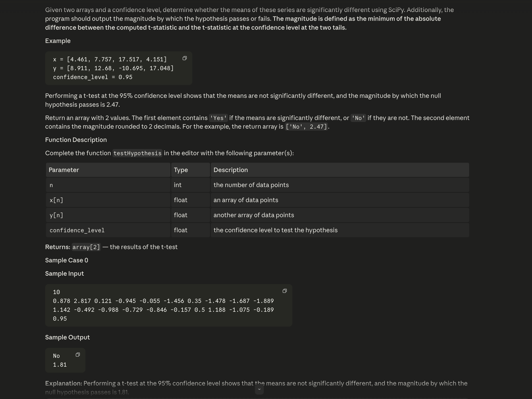Expand the description with the bottom chevron
The width and height of the screenshot is (532, 399).
259,389
